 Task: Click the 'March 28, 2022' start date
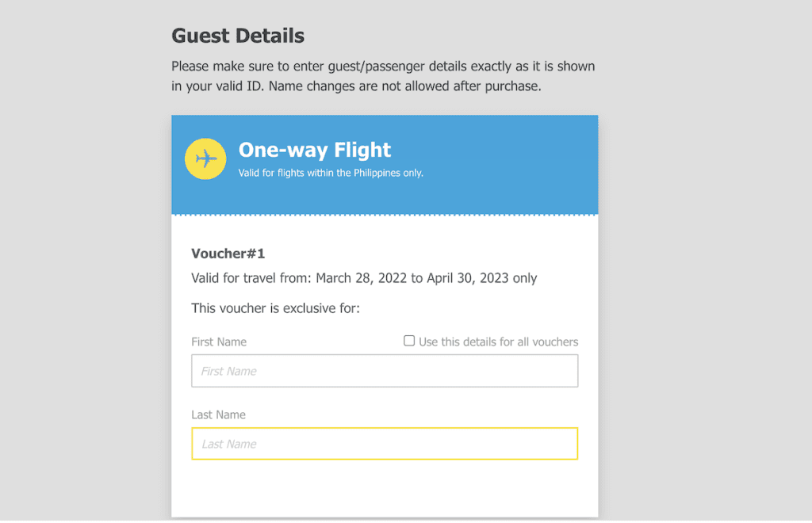[x=361, y=278]
